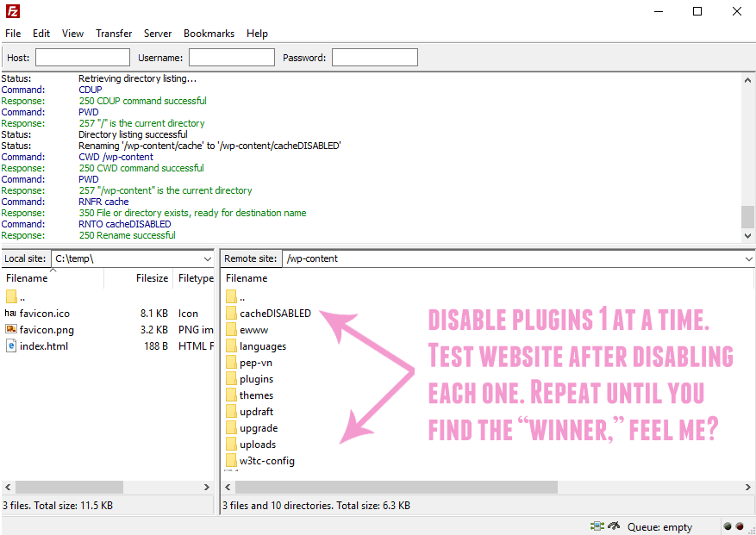Viewport: 756px width, 535px height.
Task: Select index.html in local list
Action: click(x=44, y=346)
